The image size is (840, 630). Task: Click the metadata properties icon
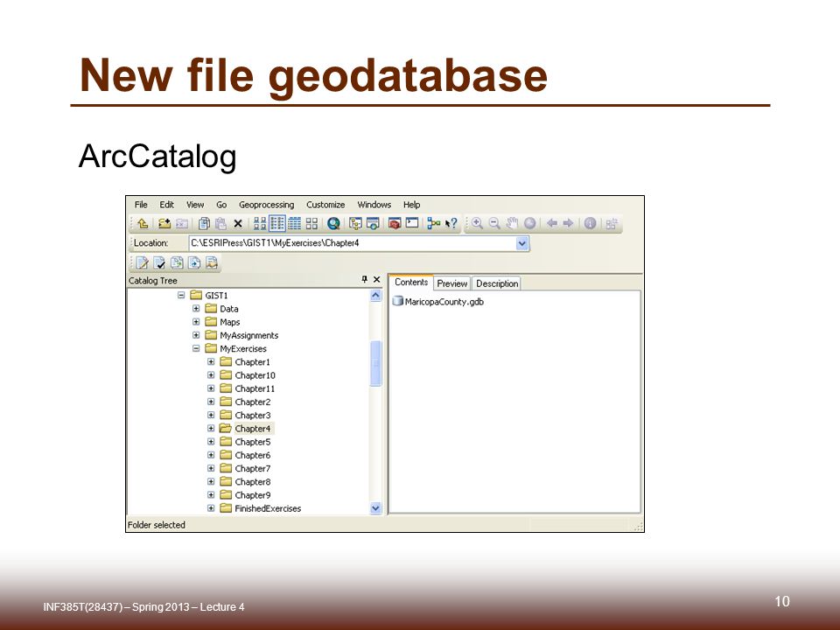tap(212, 262)
